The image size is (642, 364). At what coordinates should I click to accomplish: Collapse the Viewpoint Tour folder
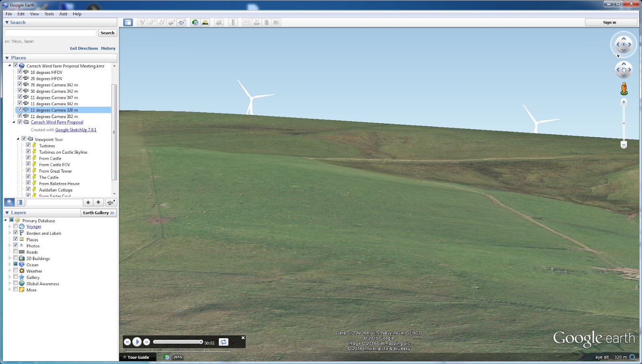tap(18, 139)
